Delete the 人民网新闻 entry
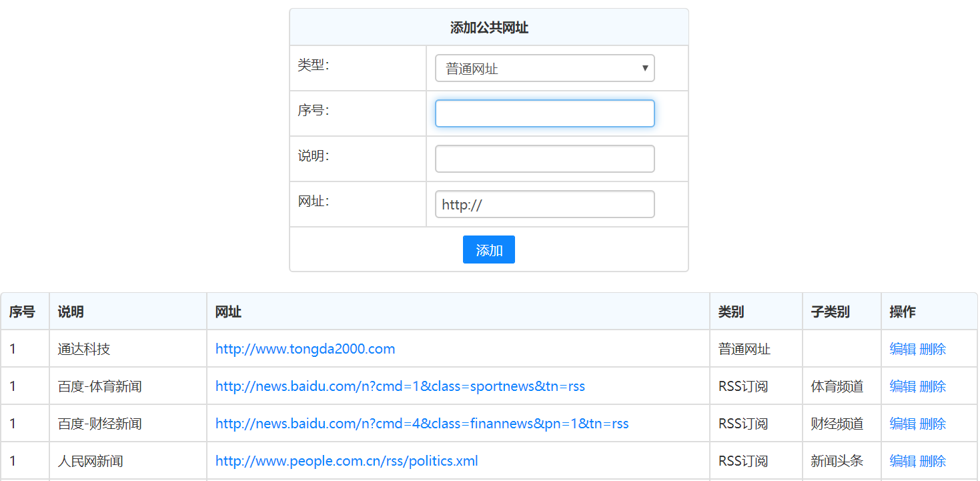Viewport: 980px width, 481px height. pyautogui.click(x=933, y=461)
